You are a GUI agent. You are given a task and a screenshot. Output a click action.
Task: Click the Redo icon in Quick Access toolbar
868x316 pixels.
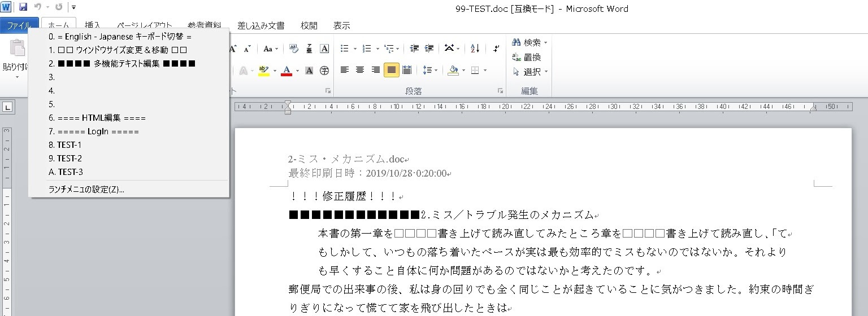click(x=59, y=7)
